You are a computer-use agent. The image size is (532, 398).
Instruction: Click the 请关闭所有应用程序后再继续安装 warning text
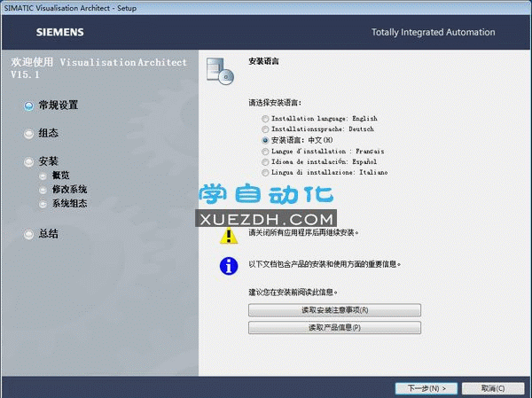[x=303, y=233]
